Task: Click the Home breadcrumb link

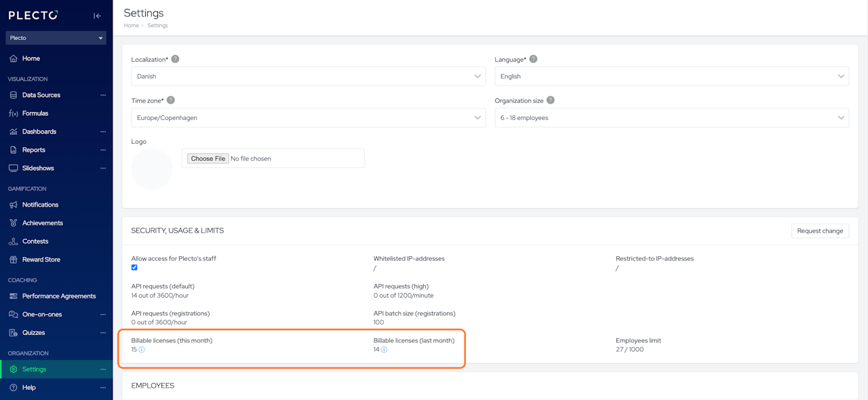Action: click(x=131, y=26)
